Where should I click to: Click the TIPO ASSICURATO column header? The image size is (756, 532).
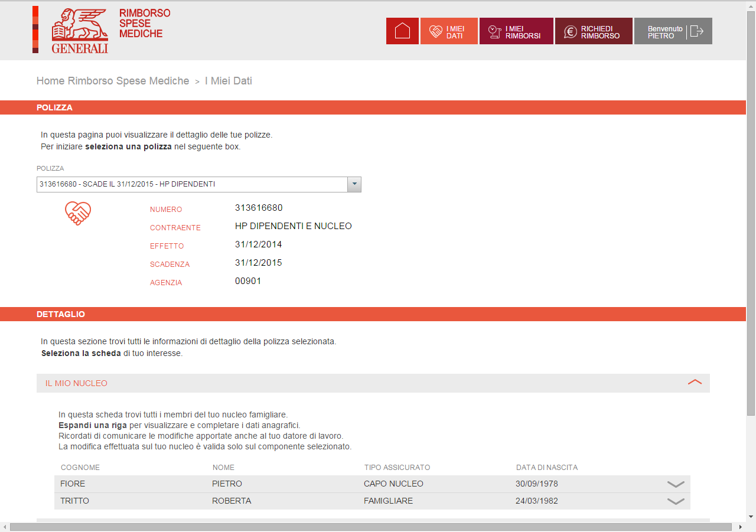pyautogui.click(x=397, y=467)
